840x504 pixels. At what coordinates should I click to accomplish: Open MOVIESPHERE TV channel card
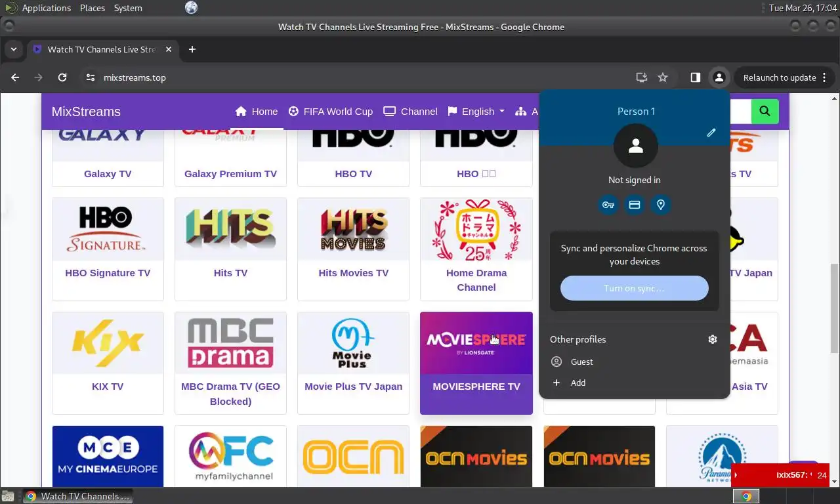(x=476, y=363)
